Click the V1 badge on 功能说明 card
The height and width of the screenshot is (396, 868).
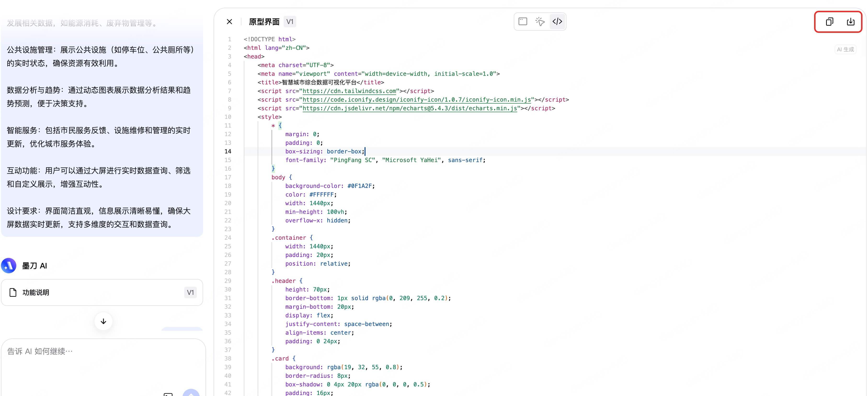[x=190, y=292]
